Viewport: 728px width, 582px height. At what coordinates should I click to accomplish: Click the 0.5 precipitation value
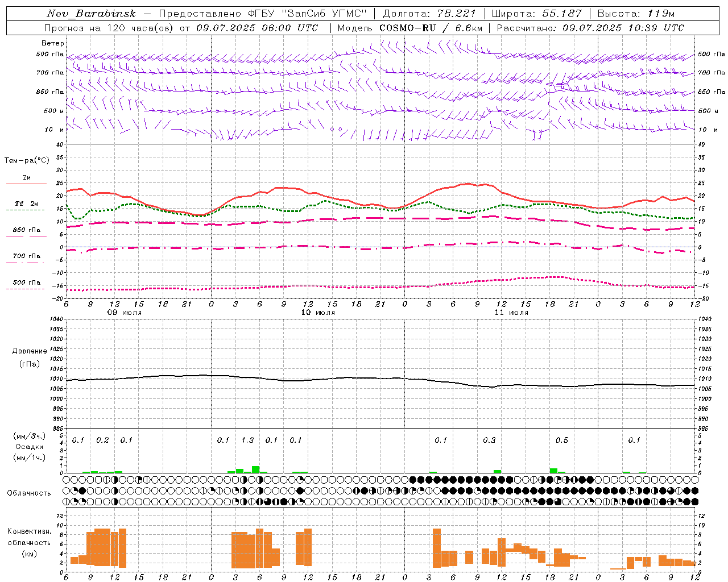click(x=562, y=440)
